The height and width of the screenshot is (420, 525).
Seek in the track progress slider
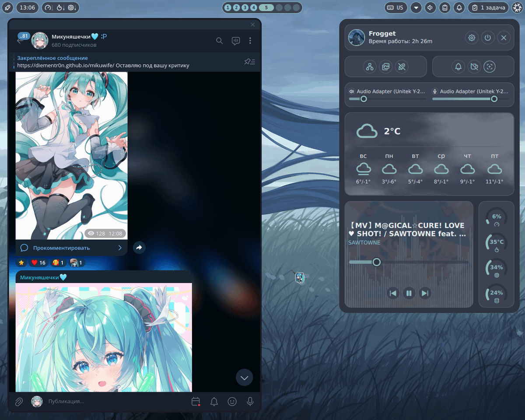[x=409, y=262]
